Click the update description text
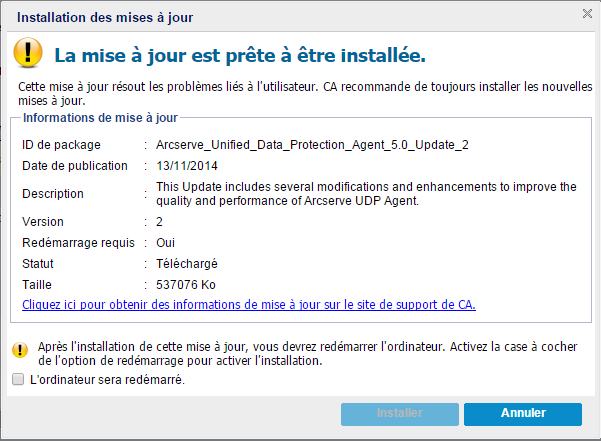 coord(366,194)
